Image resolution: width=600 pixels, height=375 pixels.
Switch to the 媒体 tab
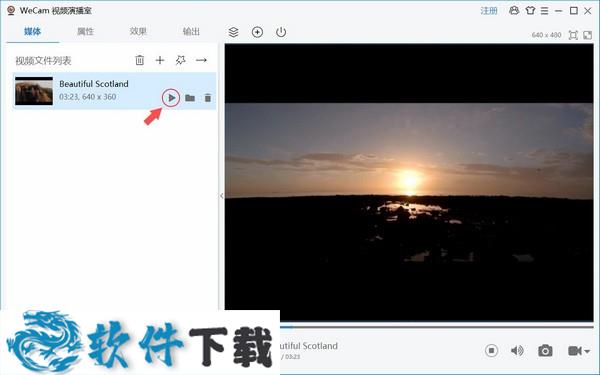pos(33,31)
